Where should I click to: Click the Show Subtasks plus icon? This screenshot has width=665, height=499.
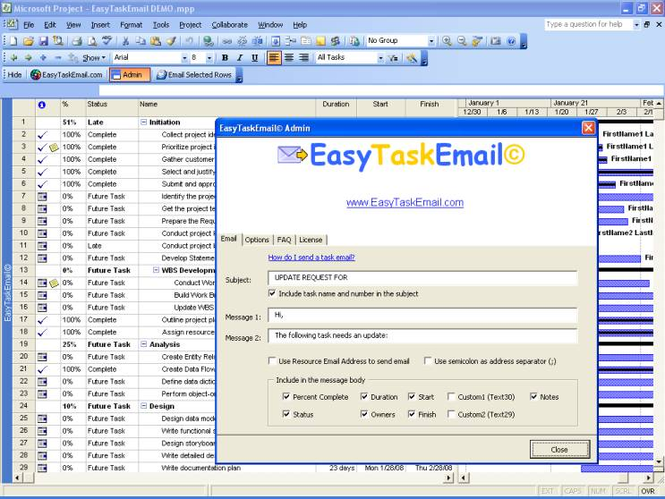pos(43,58)
